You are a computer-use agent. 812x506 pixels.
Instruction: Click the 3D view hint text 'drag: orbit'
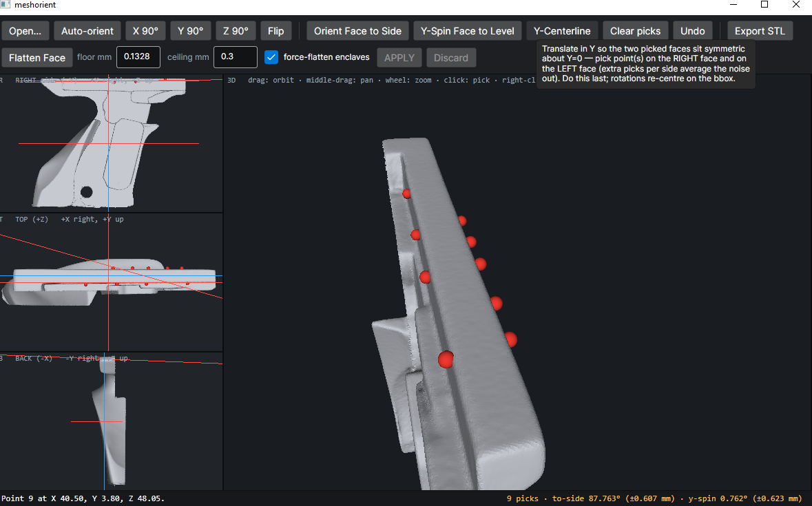tap(271, 80)
